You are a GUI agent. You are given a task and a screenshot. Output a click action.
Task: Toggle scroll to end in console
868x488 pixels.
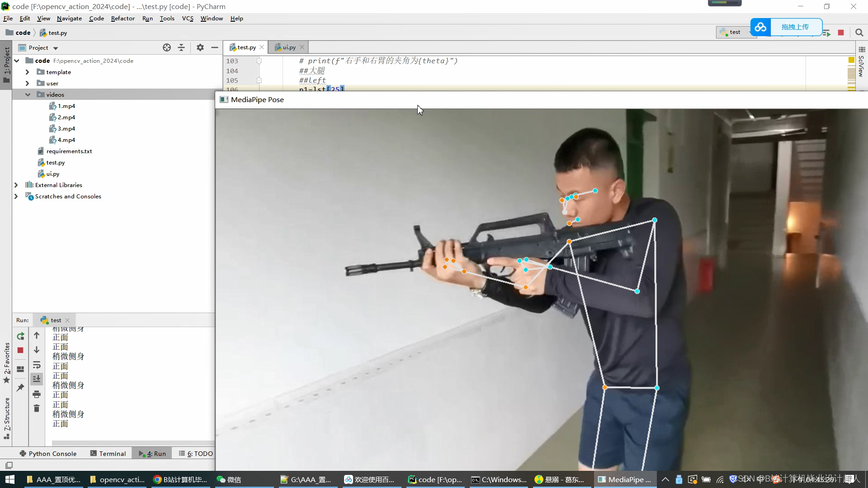(x=37, y=379)
